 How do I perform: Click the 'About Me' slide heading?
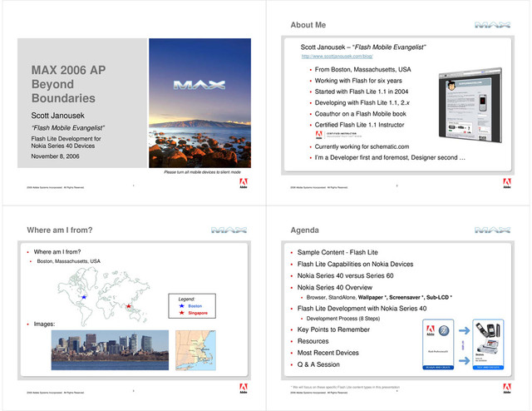tap(308, 25)
